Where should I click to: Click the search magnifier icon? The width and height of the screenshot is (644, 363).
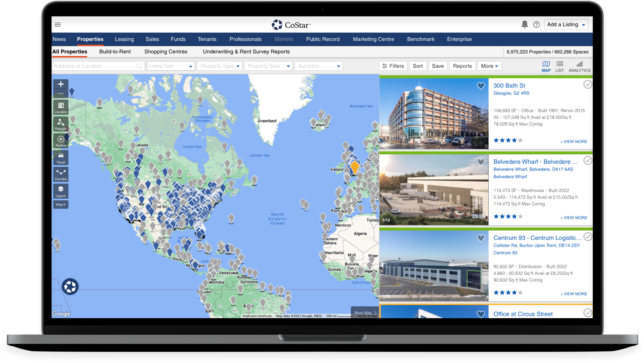click(x=139, y=66)
